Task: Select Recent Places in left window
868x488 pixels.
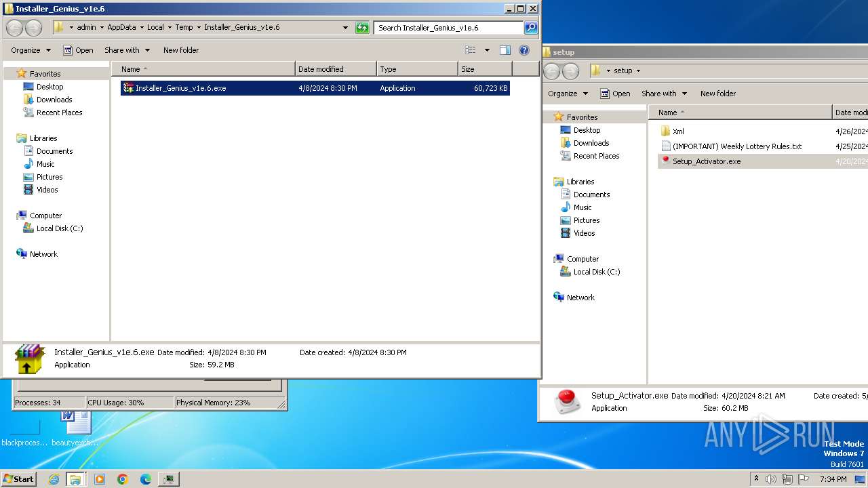Action: coord(52,113)
